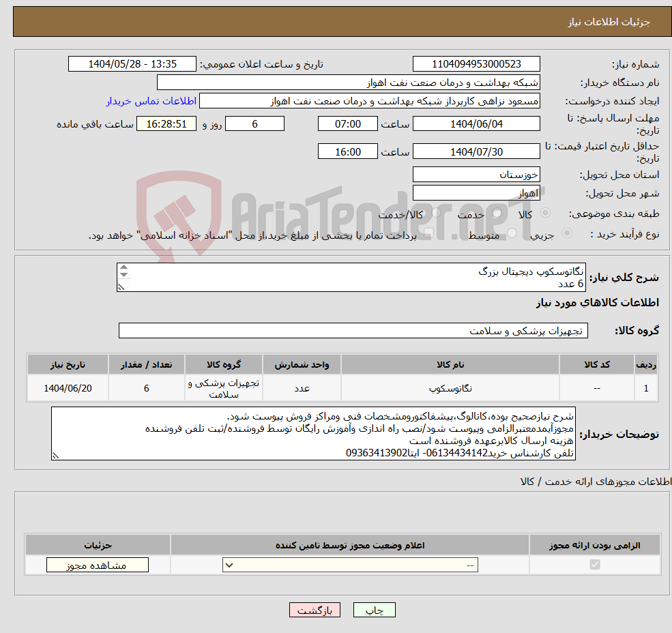Select the جزیی purchase type radio

pos(566,233)
